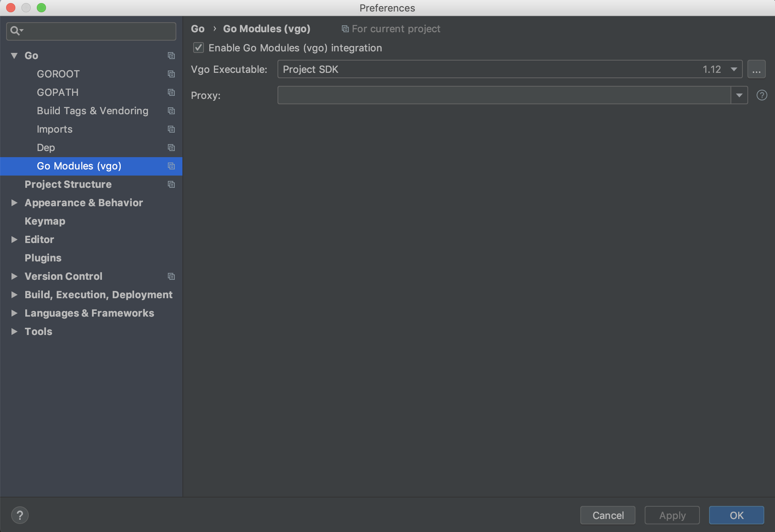Image resolution: width=775 pixels, height=532 pixels.
Task: Expand the Appearance & Behavior section
Action: (x=14, y=203)
